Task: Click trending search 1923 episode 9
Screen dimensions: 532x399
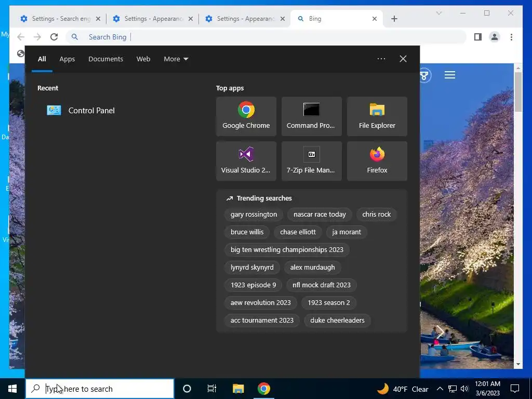Action: (x=254, y=285)
